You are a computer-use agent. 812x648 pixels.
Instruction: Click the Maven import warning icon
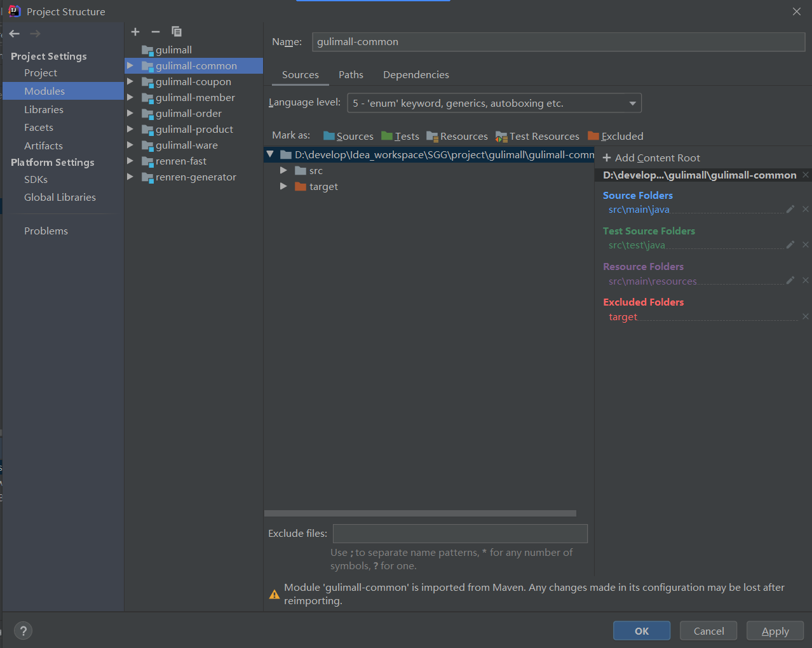(x=274, y=595)
